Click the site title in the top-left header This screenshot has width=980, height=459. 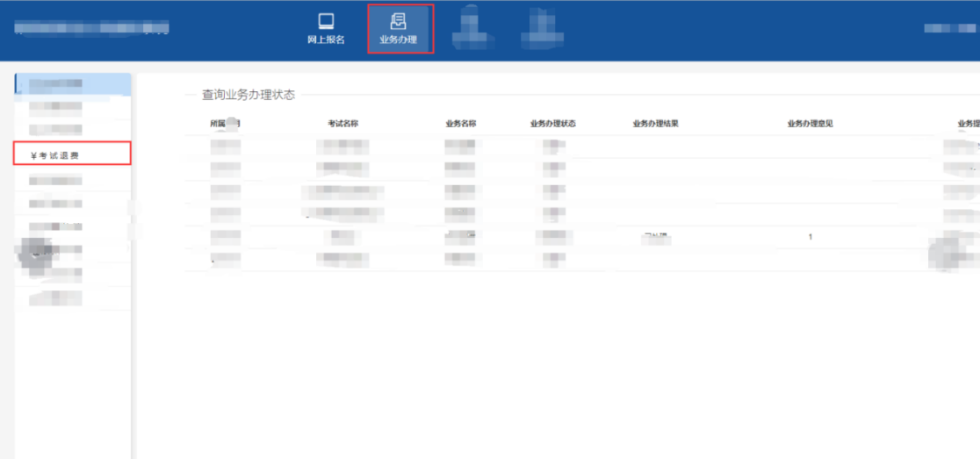pos(91,28)
